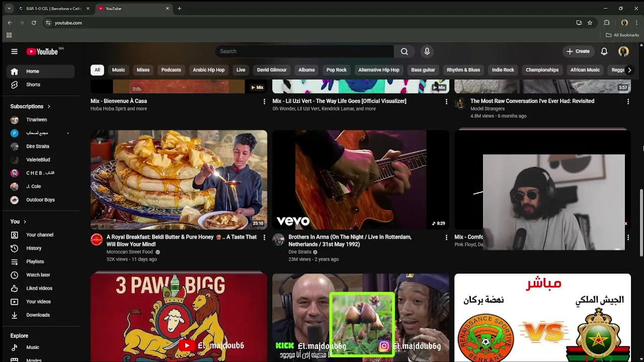Select the Mixes filter chip
Image resolution: width=644 pixels, height=362 pixels.
coord(143,70)
